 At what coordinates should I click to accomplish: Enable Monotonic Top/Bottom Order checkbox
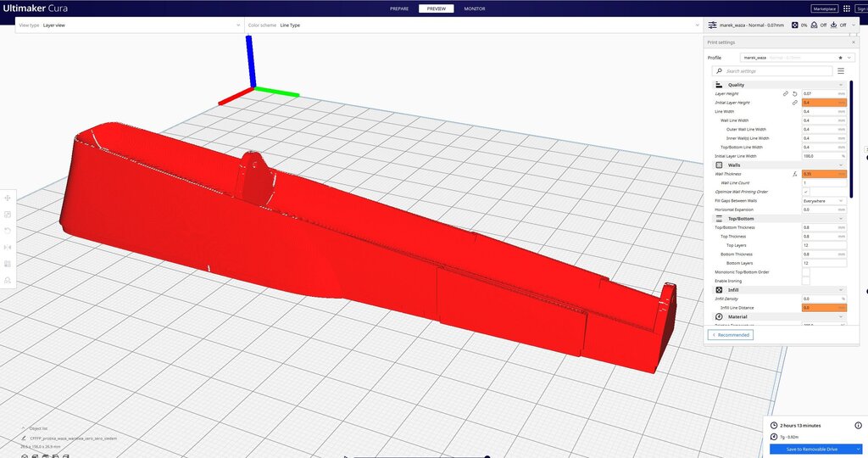click(805, 272)
